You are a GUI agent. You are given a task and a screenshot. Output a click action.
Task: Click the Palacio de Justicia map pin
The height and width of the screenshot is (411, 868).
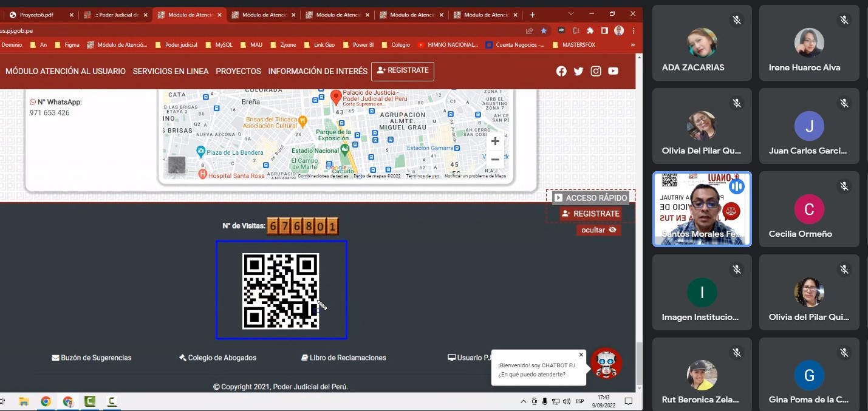[x=336, y=97]
